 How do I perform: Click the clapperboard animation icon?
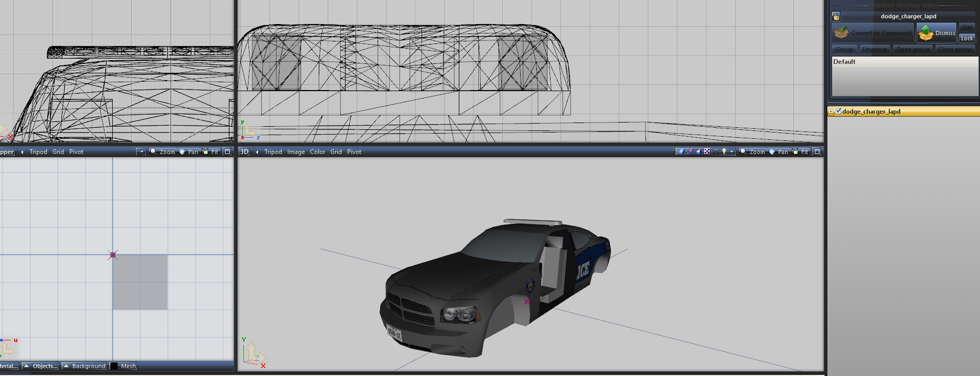tap(716, 151)
